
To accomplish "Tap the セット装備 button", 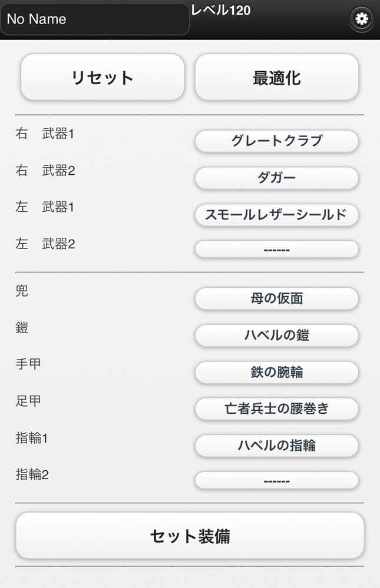I will click(x=190, y=536).
